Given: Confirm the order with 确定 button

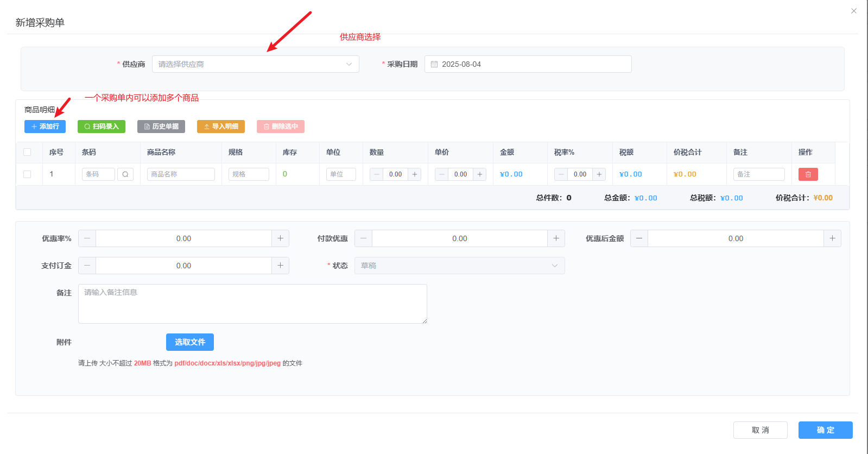Looking at the screenshot, I should (825, 430).
